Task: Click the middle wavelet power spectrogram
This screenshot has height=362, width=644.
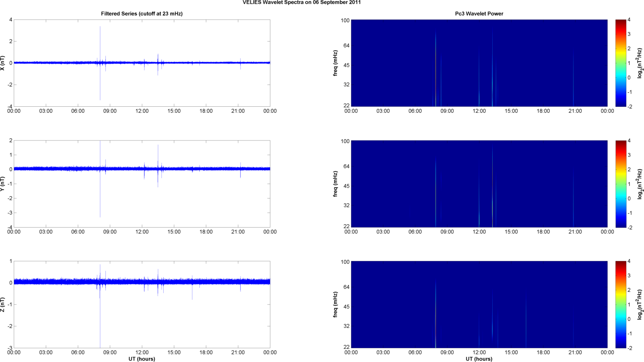Action: [479, 184]
